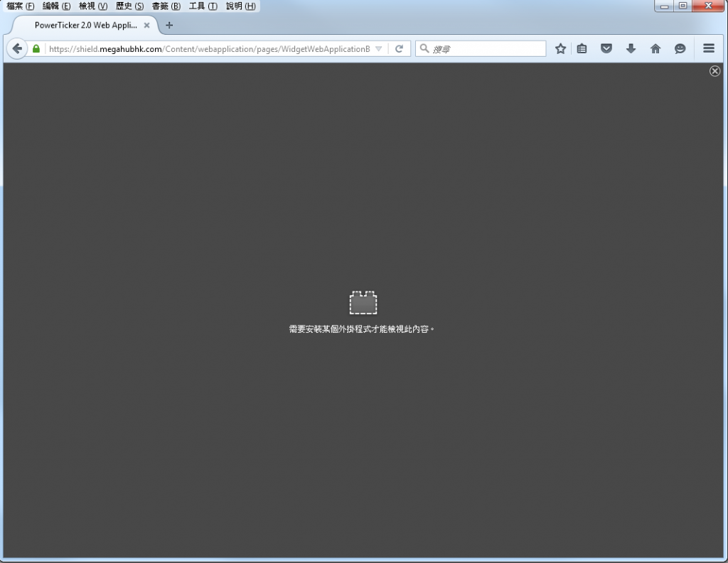Click the plugin required message text
This screenshot has width=728, height=563.
362,329
